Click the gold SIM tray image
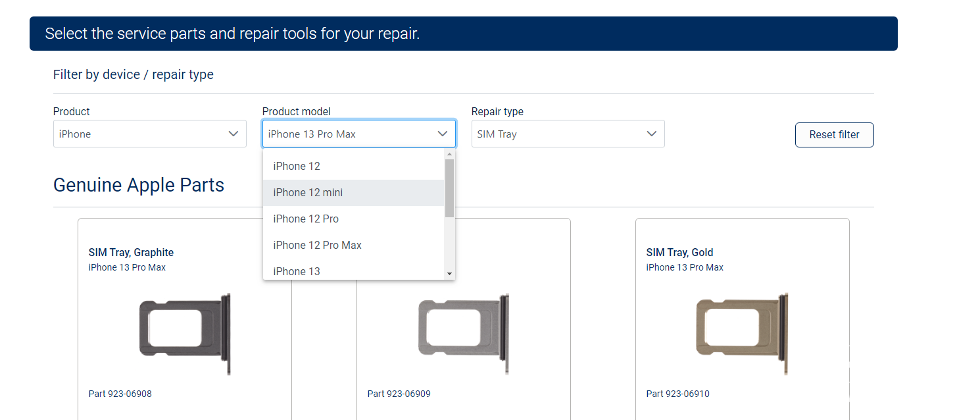980x420 pixels. [743, 334]
